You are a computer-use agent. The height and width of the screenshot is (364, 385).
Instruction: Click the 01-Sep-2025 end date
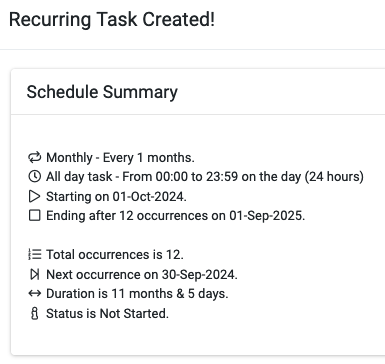point(267,216)
